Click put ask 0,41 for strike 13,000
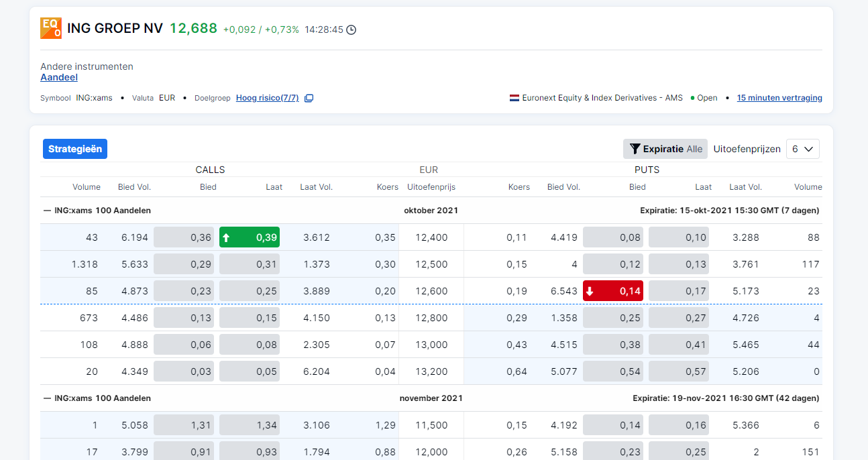 click(679, 345)
